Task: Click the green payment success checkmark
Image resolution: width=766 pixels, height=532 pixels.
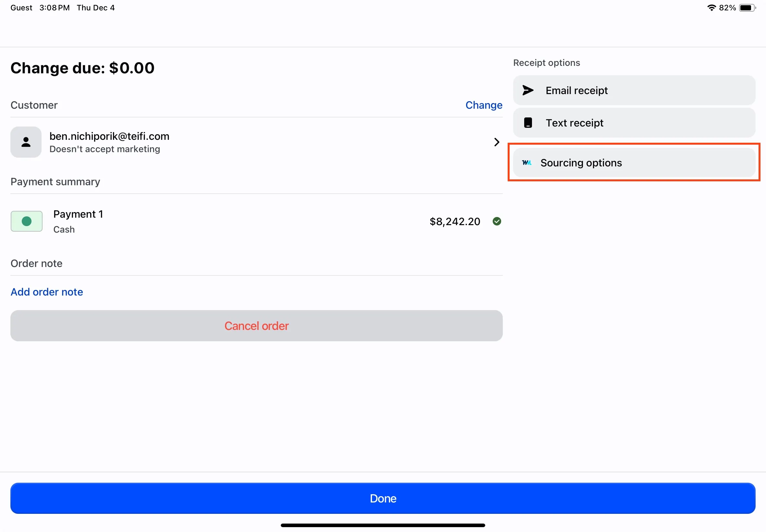Action: pos(497,221)
